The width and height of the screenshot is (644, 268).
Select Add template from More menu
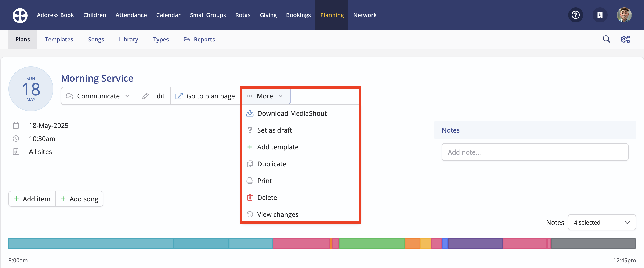(300, 147)
